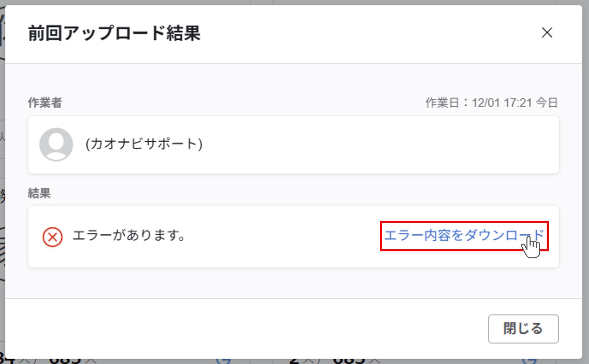Click empty space in the worker card
The height and width of the screenshot is (364, 589).
(373, 145)
